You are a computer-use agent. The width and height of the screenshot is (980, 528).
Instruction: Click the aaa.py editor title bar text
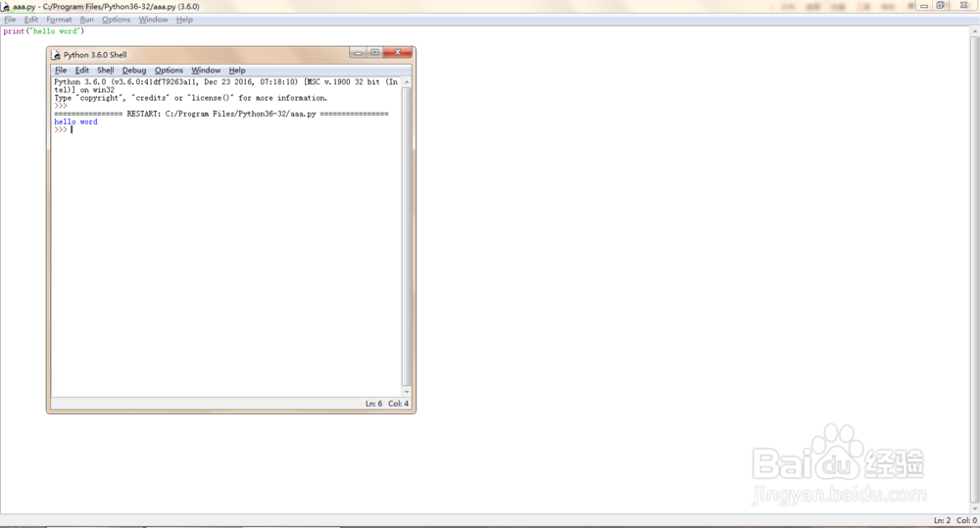[106, 6]
